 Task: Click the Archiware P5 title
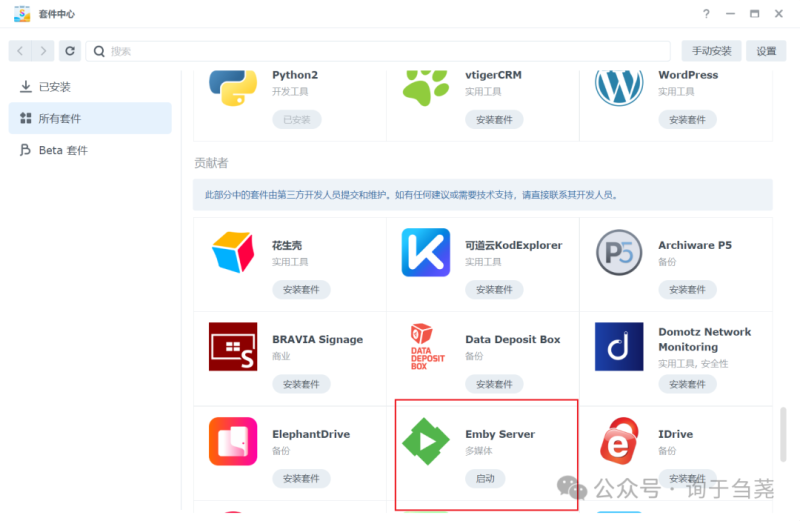click(695, 245)
